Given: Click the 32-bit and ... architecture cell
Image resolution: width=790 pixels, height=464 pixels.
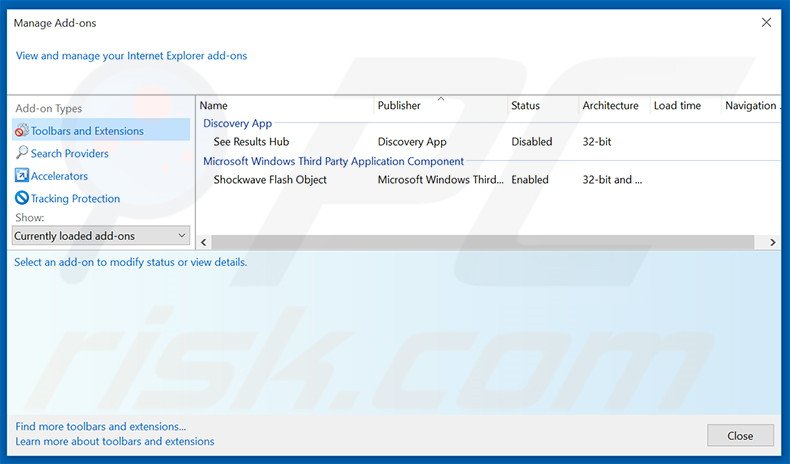Looking at the screenshot, I should 612,179.
